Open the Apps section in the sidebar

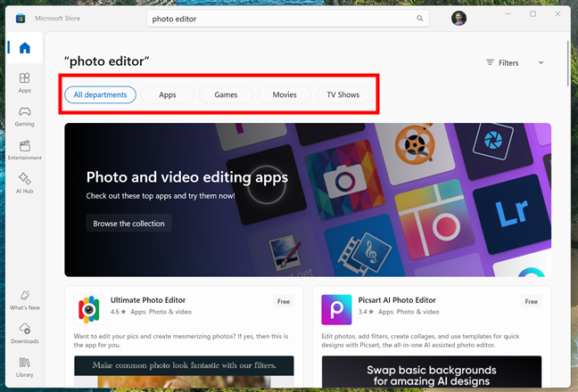click(x=25, y=83)
